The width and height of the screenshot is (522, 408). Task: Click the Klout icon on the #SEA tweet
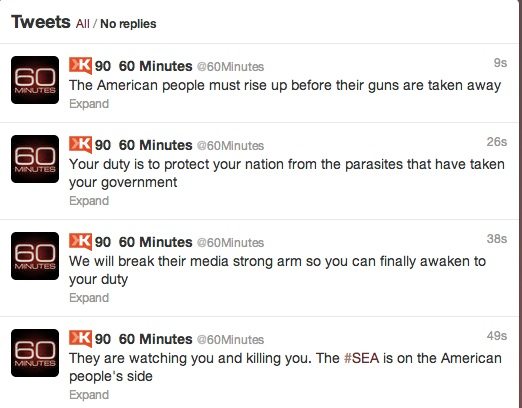pyautogui.click(x=80, y=338)
